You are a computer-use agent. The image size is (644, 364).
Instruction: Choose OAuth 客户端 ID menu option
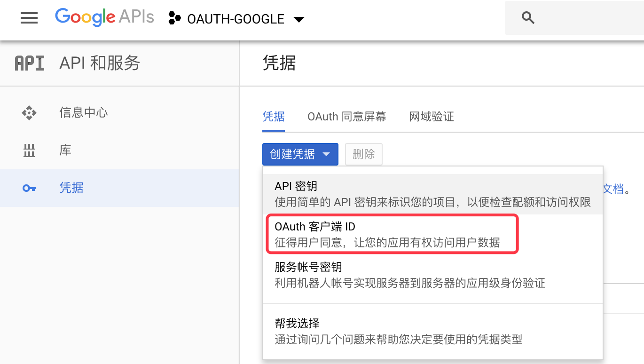coord(433,234)
